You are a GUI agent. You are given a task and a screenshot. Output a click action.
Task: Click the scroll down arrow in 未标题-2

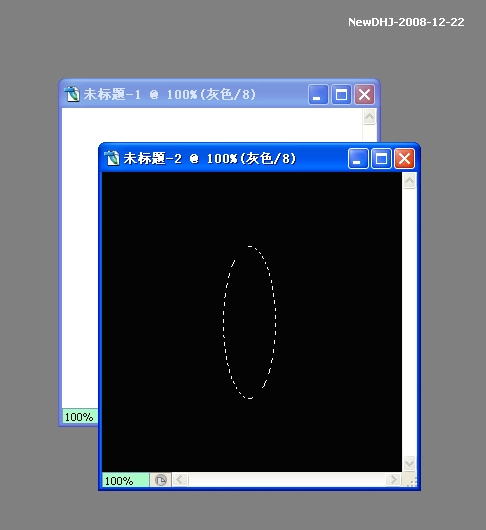click(x=409, y=463)
